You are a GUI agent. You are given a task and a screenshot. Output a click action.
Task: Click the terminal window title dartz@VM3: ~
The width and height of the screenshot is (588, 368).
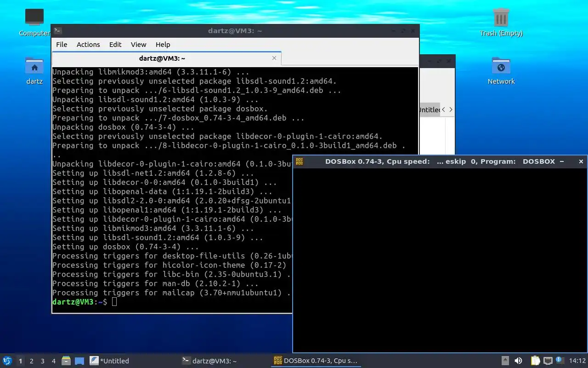coord(235,31)
